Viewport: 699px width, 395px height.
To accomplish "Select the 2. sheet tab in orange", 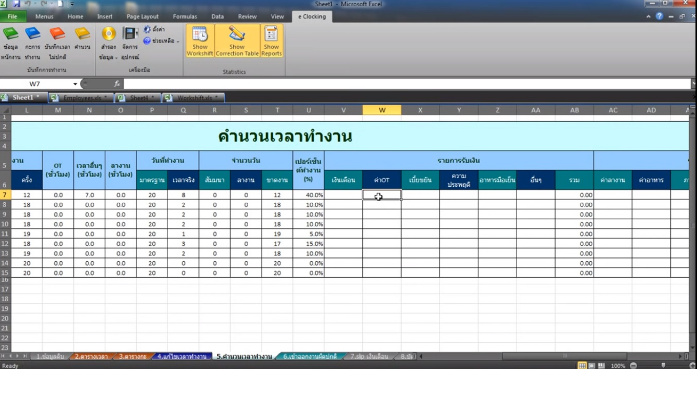I will (x=91, y=357).
